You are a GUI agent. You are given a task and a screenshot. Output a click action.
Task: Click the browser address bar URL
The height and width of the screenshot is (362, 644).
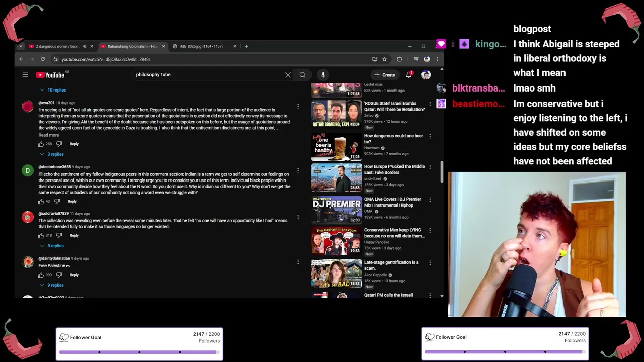[106, 59]
